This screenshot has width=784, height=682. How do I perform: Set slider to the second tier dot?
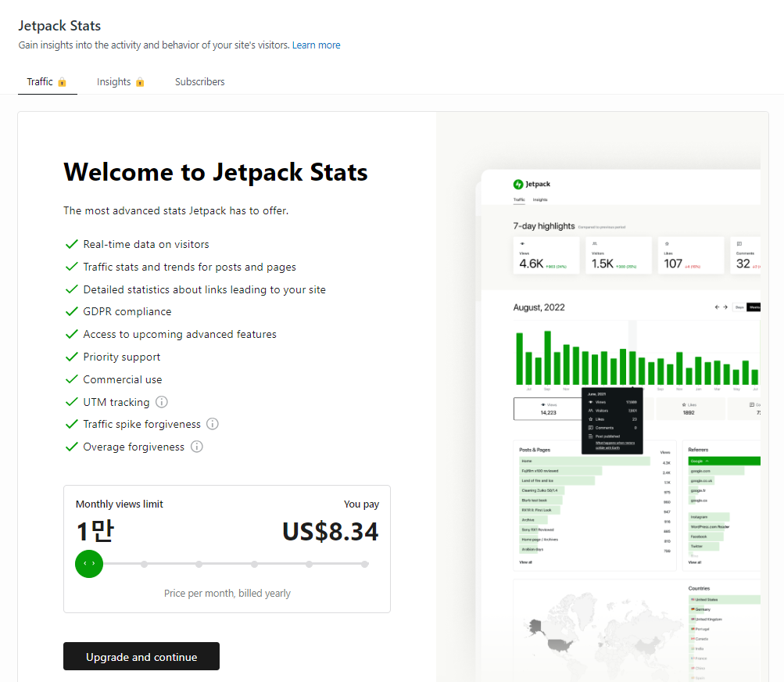tap(144, 564)
